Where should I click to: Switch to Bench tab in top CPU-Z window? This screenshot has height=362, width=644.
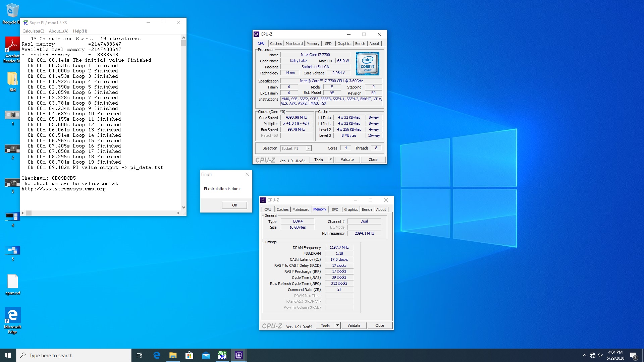[x=360, y=44]
